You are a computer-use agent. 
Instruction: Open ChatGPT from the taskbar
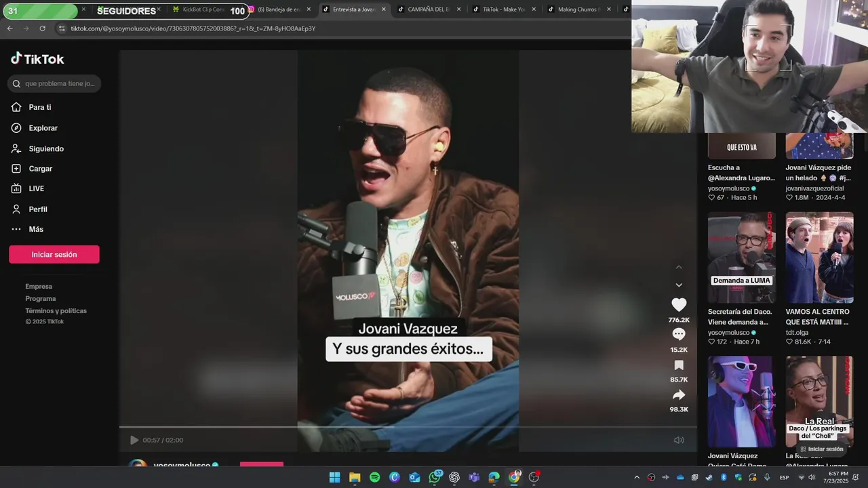(x=454, y=477)
